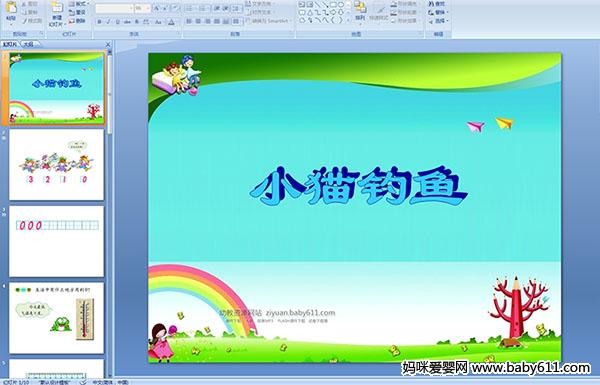Click the Convert to SmartArt button
600x385 pixels.
(268, 21)
